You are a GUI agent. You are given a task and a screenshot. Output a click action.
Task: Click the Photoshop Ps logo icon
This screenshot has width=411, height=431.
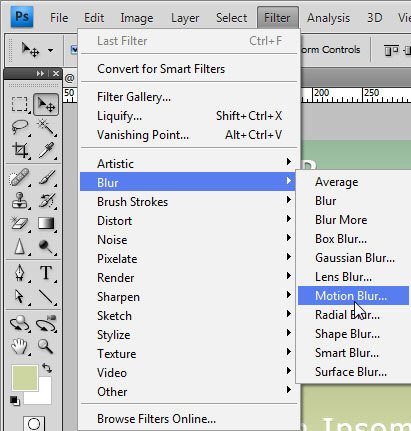pyautogui.click(x=22, y=16)
